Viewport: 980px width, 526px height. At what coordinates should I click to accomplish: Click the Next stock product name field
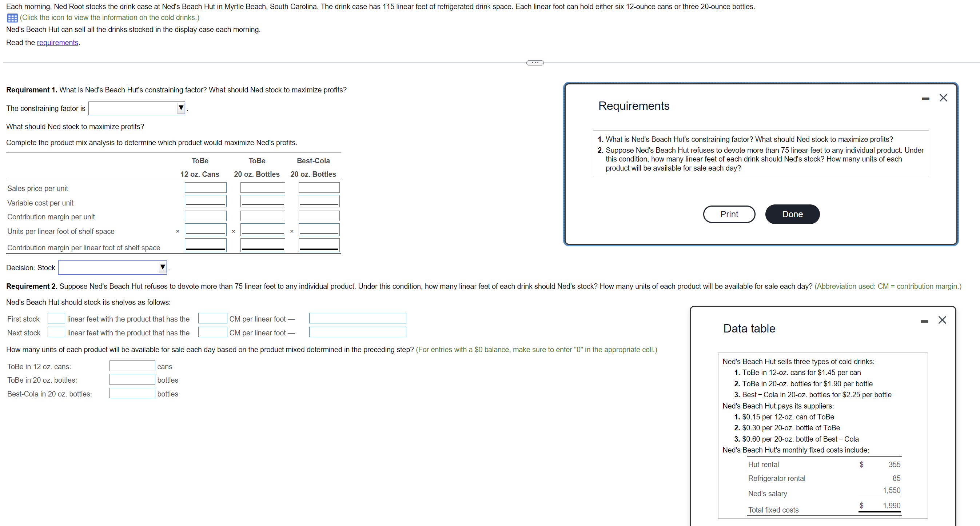point(357,332)
